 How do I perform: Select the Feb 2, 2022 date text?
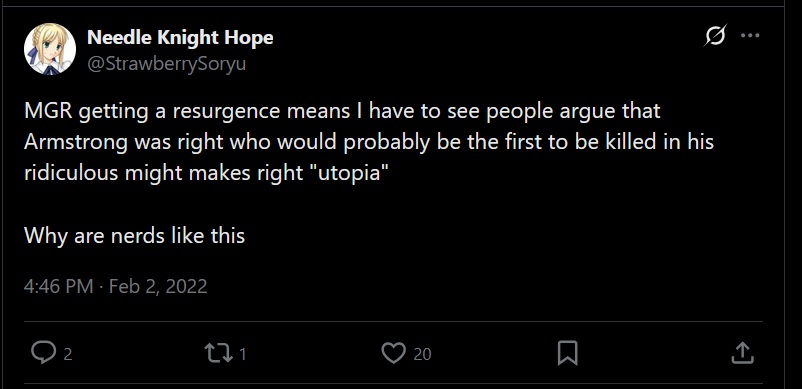(x=158, y=286)
